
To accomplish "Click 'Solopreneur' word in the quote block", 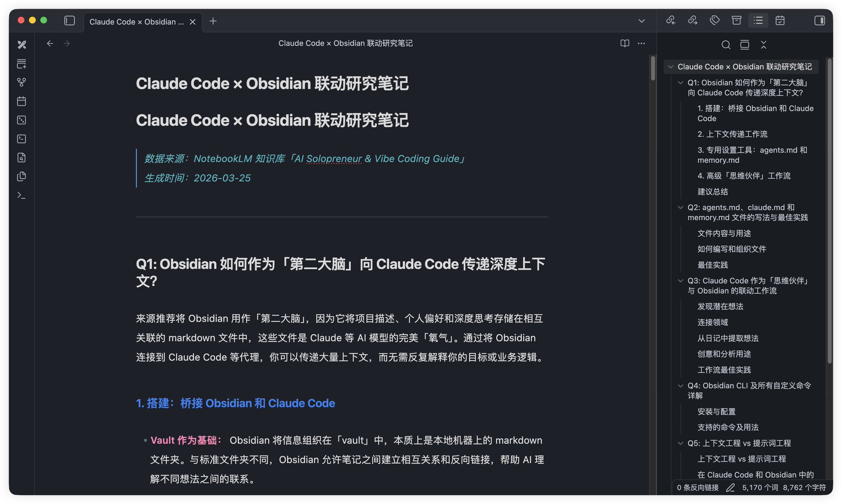I will [334, 159].
